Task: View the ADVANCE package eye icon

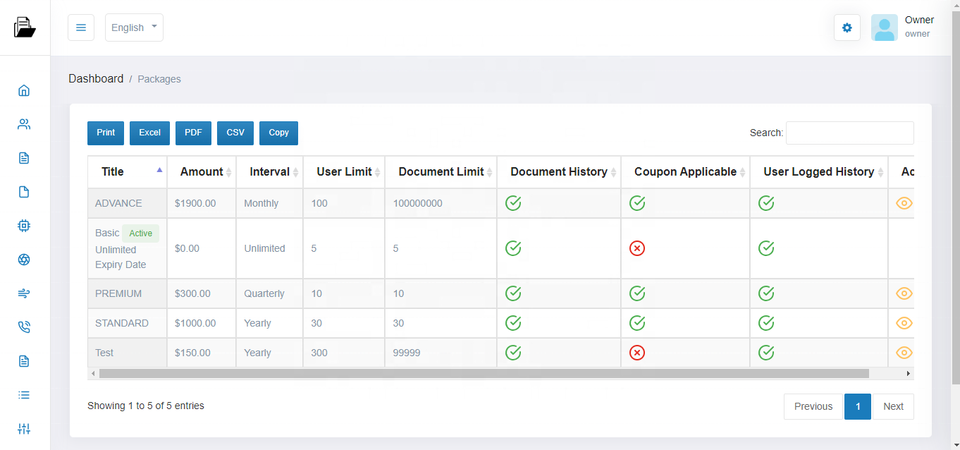Action: (904, 203)
